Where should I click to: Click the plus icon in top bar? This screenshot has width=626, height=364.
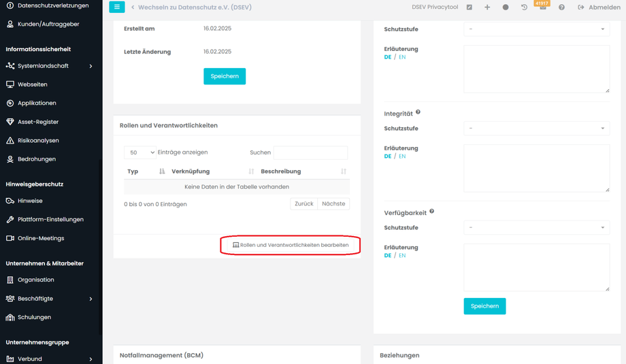[x=487, y=7]
